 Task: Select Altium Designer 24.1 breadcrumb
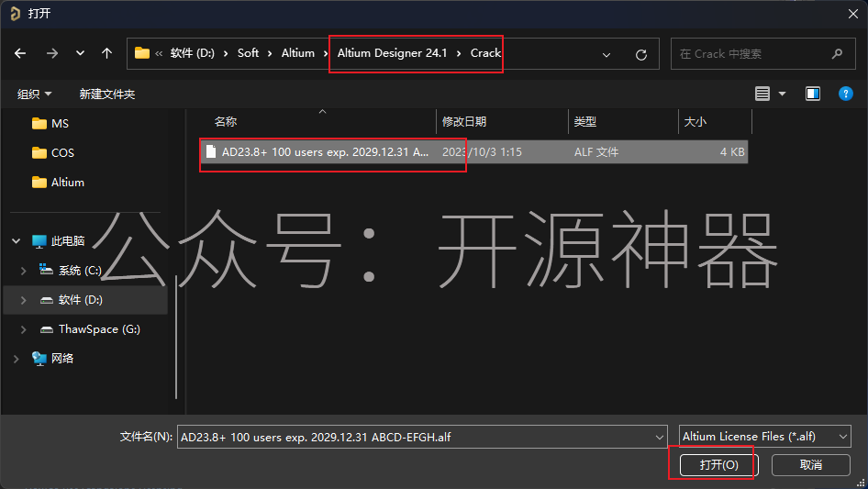click(392, 53)
